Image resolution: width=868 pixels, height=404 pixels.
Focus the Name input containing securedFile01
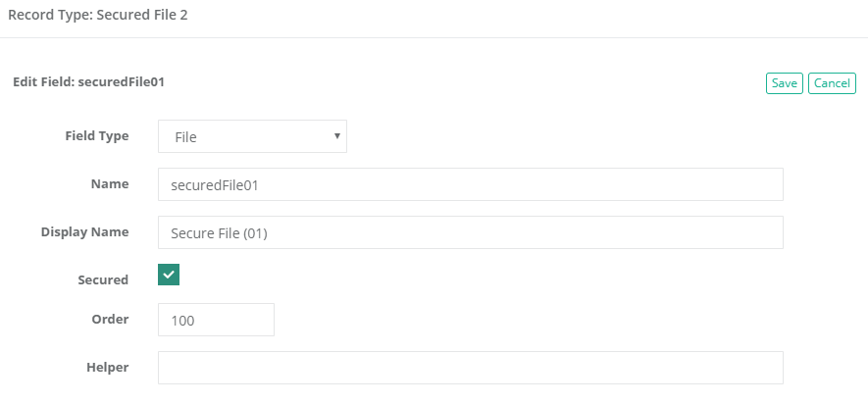click(x=470, y=184)
